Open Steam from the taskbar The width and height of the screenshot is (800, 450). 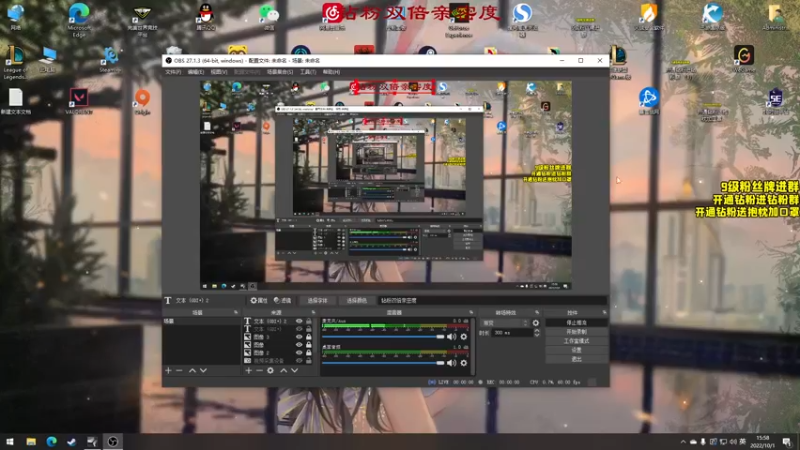coord(71,441)
